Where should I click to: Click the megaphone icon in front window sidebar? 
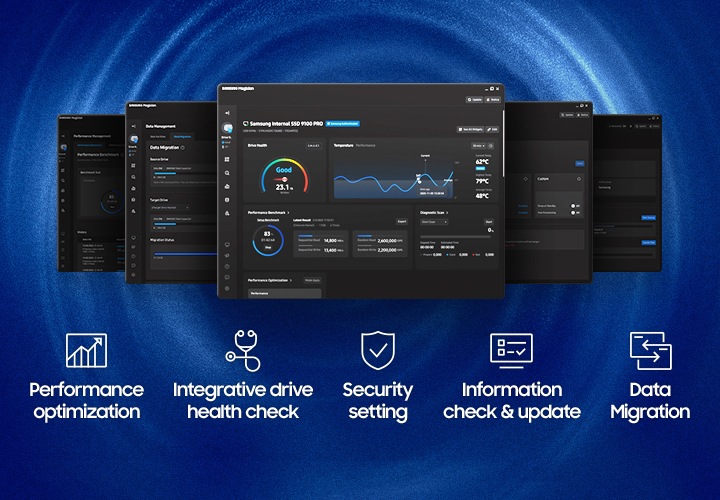point(227,256)
